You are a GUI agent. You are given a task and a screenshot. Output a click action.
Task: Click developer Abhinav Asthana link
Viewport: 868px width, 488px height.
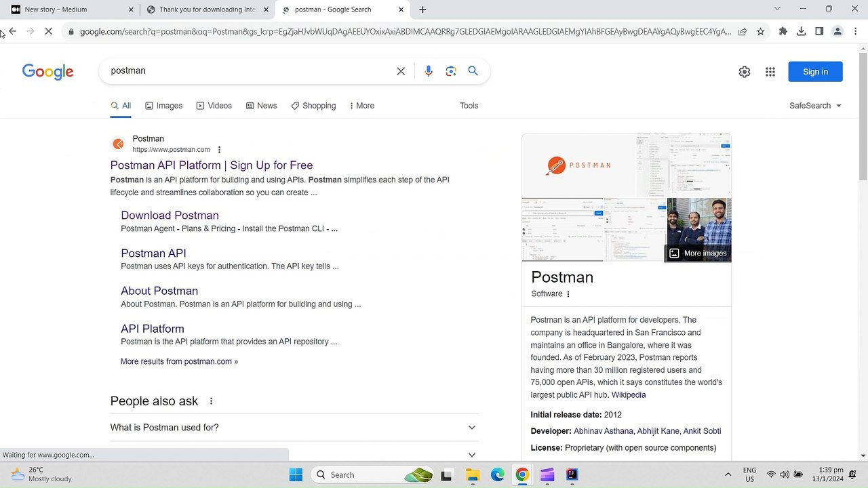coord(604,431)
